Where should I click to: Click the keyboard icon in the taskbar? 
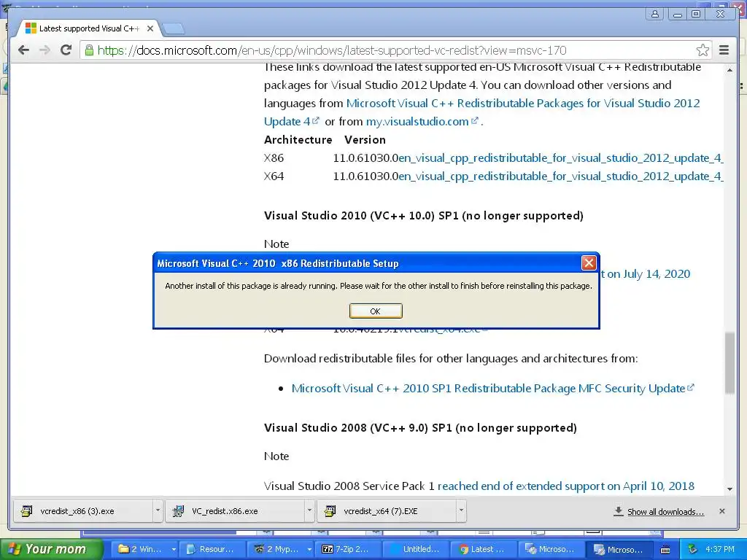pyautogui.click(x=665, y=550)
